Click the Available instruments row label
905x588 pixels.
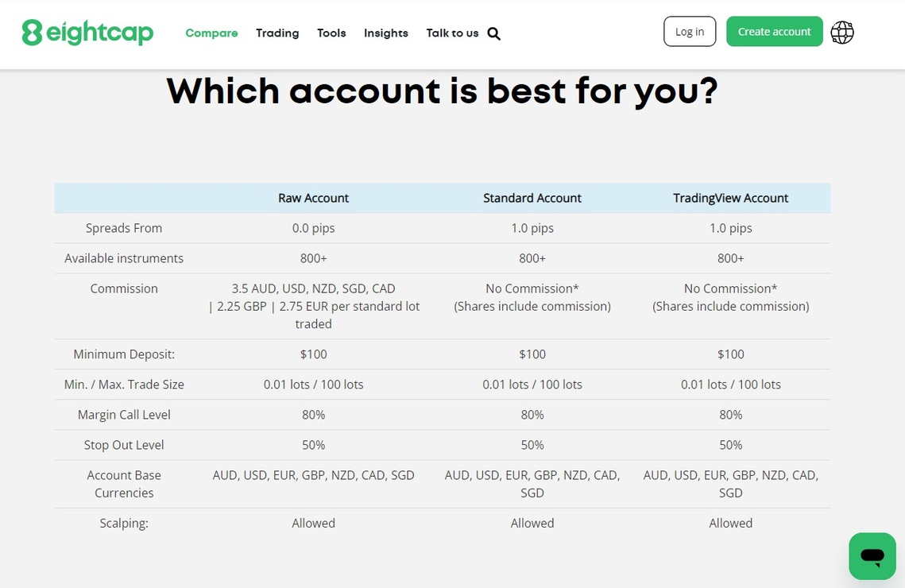[x=124, y=258]
